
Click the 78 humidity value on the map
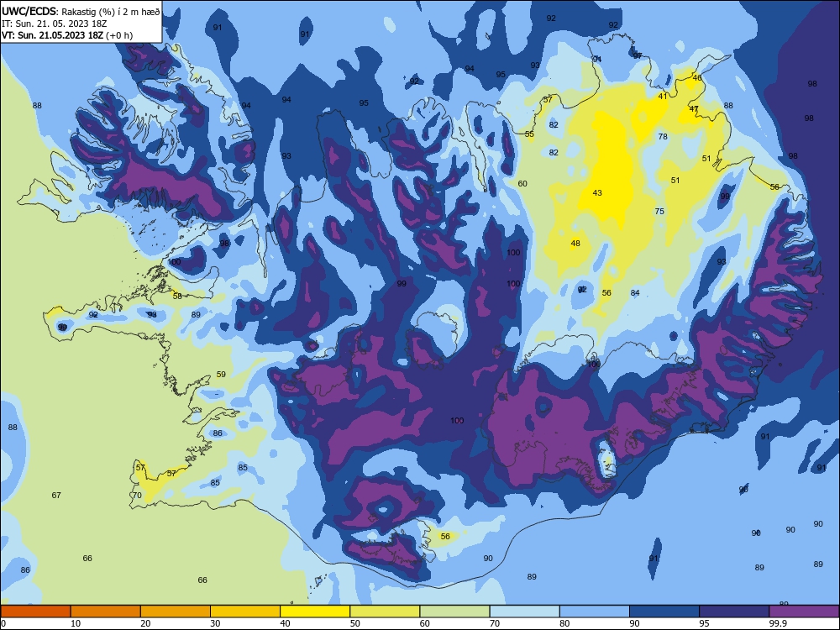click(x=663, y=137)
